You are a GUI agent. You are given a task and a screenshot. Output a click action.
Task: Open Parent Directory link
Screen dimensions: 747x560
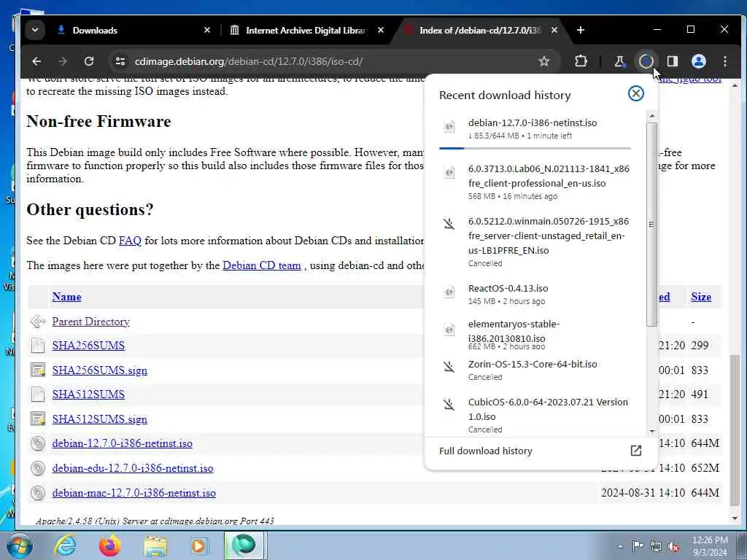point(90,322)
